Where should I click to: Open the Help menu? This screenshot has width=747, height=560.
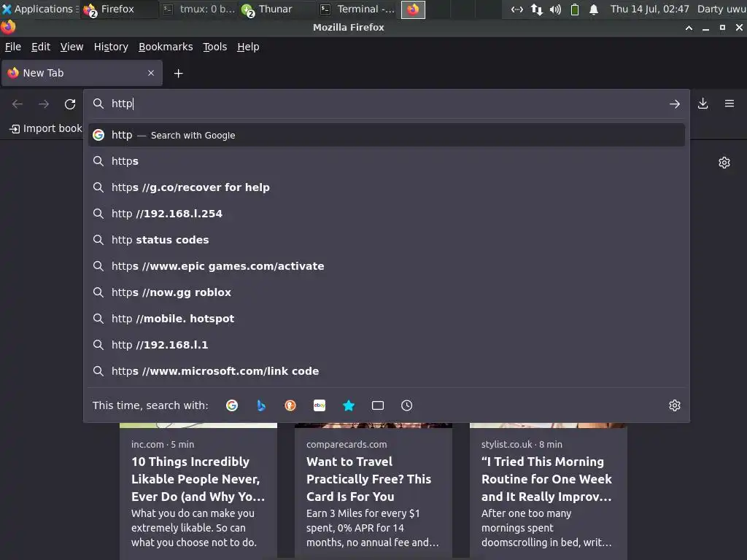[248, 47]
